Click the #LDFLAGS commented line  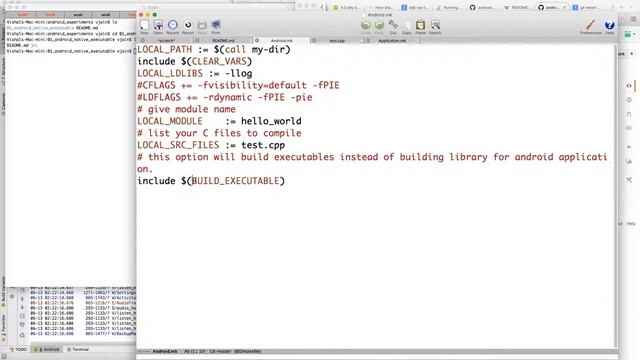(224, 97)
